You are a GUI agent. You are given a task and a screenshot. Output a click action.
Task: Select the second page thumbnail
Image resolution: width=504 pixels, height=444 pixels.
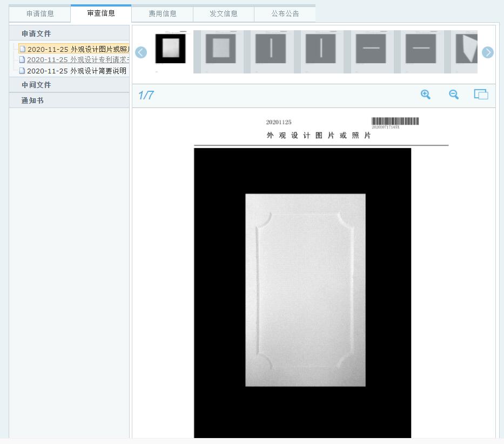coord(220,49)
